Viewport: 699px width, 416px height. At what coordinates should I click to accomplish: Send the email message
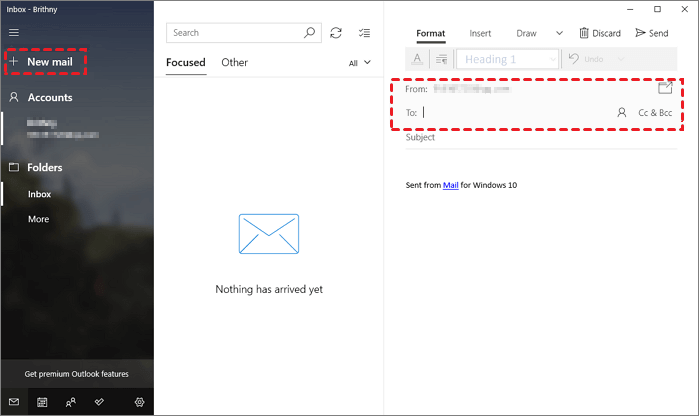[x=651, y=33]
